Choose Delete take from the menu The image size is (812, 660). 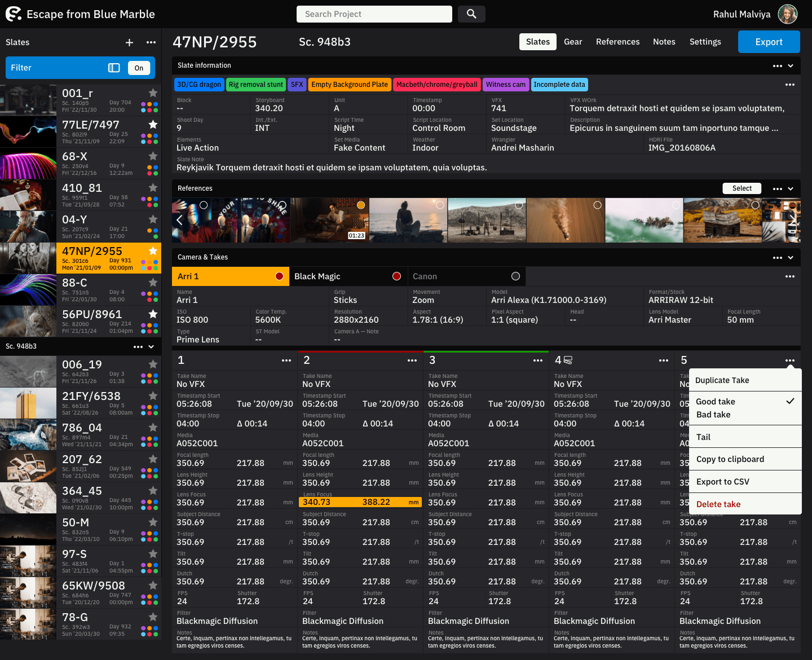(x=718, y=504)
